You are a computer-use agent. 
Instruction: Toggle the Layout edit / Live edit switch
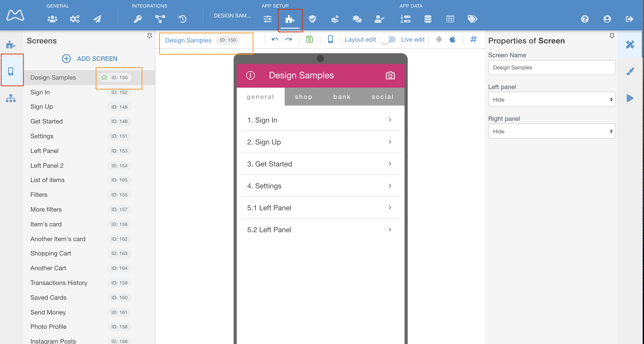[x=388, y=39]
